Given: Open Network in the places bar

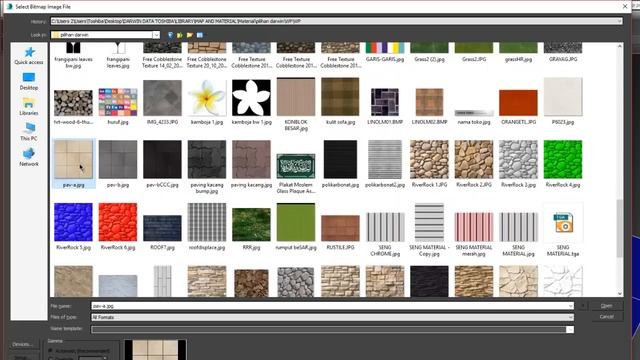Looking at the screenshot, I should tap(29, 157).
